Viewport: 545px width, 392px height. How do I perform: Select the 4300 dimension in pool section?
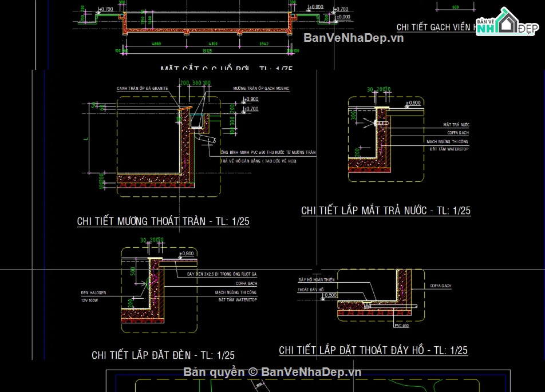[x=212, y=43]
